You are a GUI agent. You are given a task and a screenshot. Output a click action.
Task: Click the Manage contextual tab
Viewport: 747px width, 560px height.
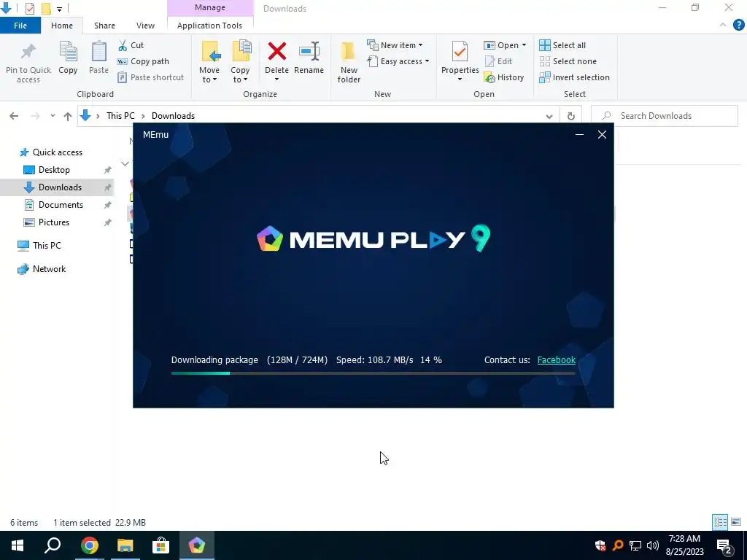(210, 7)
